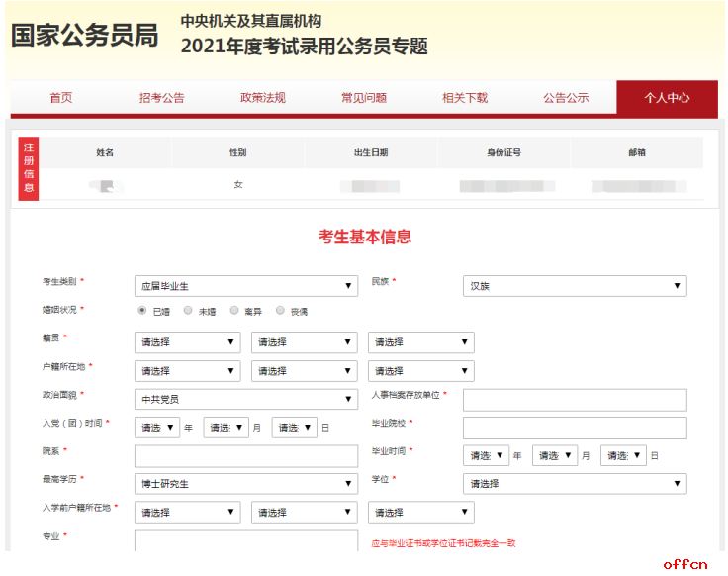Screen dimensions: 728x576
Task: Open the 政治面貌 dropdown showing 中共党员
Action: 245,399
